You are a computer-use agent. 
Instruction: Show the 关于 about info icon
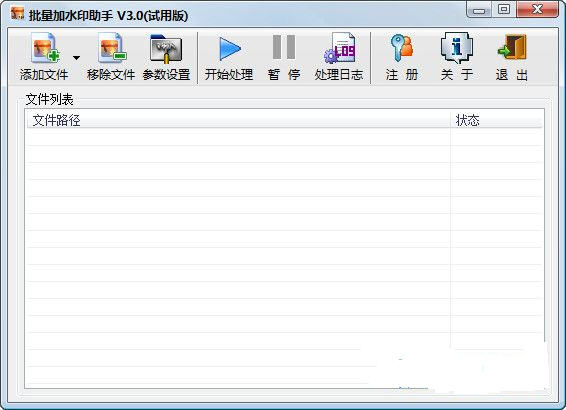click(457, 47)
